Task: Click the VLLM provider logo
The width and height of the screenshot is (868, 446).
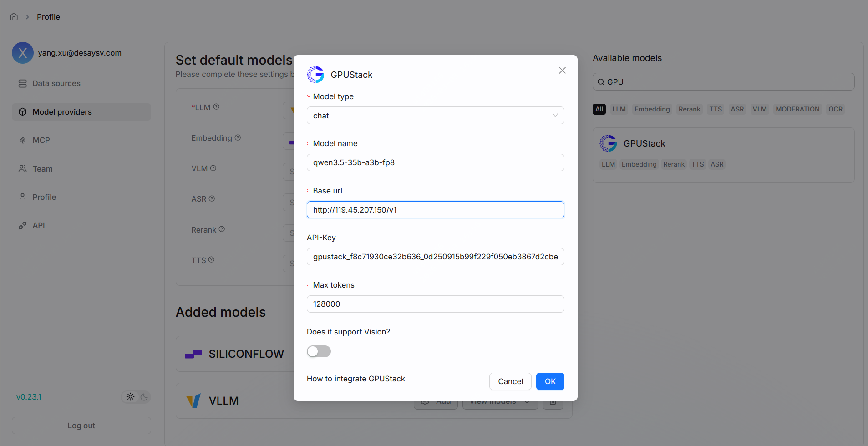Action: pos(193,401)
